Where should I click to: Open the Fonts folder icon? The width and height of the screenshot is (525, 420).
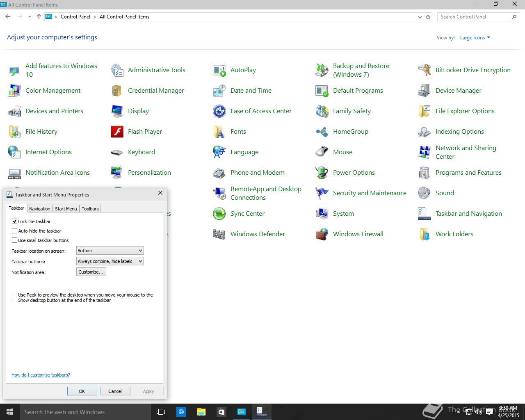coord(219,132)
